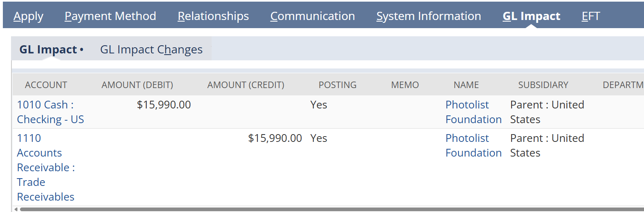Click the AMOUNT (CREDIT) column header
The width and height of the screenshot is (644, 212).
click(246, 85)
